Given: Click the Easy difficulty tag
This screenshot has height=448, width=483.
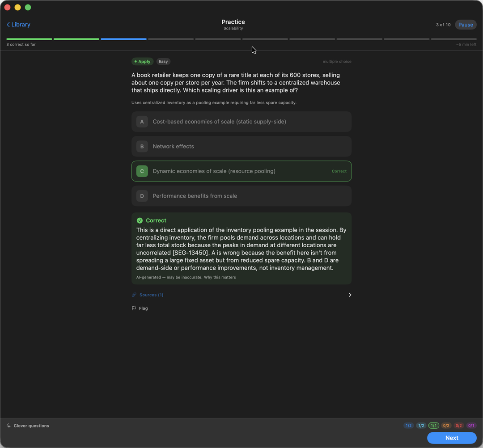Looking at the screenshot, I should tap(163, 62).
